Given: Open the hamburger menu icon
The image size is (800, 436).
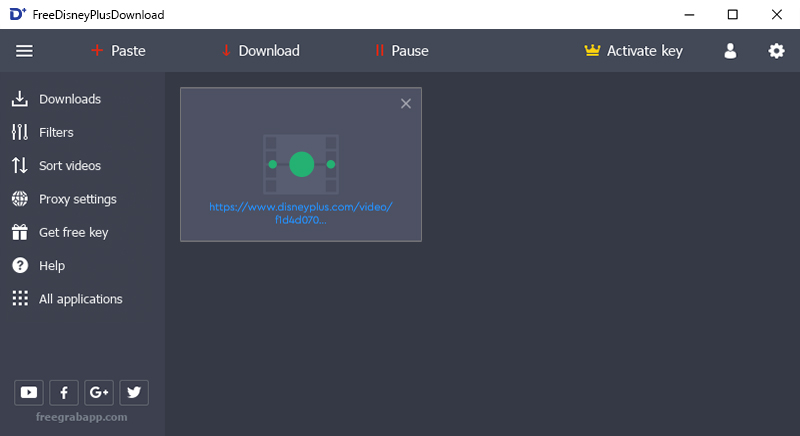Looking at the screenshot, I should (x=24, y=51).
